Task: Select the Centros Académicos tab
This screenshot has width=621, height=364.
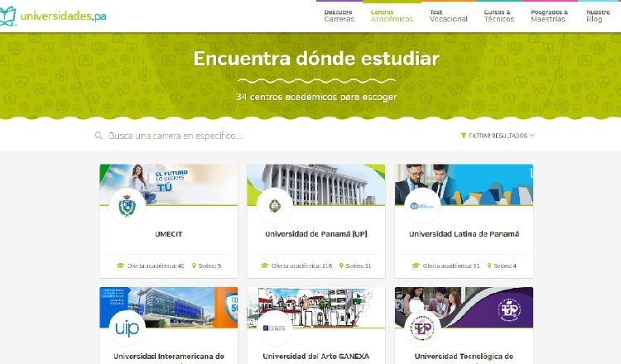Action: point(392,16)
